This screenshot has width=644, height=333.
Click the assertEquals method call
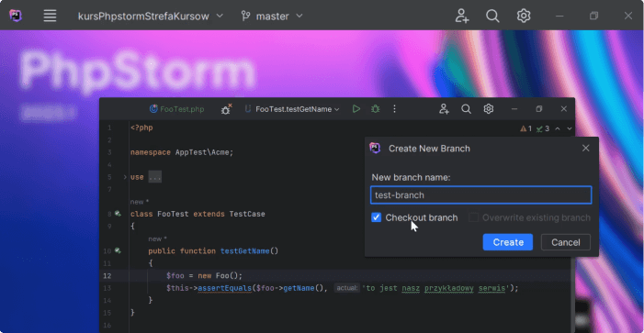[x=225, y=288]
